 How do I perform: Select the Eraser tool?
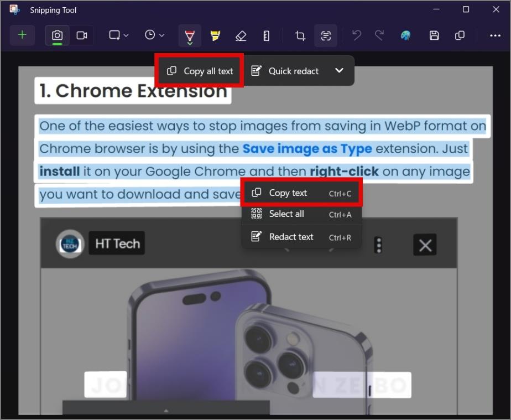pyautogui.click(x=241, y=35)
